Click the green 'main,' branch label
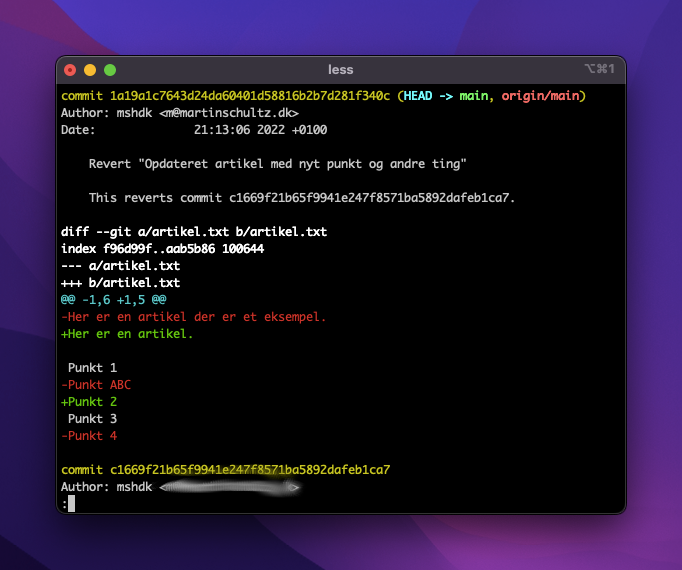The width and height of the screenshot is (682, 570). [x=477, y=96]
